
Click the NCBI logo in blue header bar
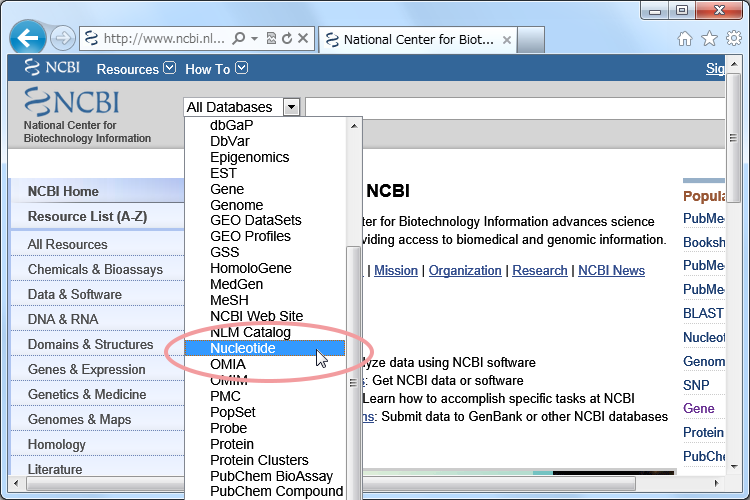[x=52, y=67]
